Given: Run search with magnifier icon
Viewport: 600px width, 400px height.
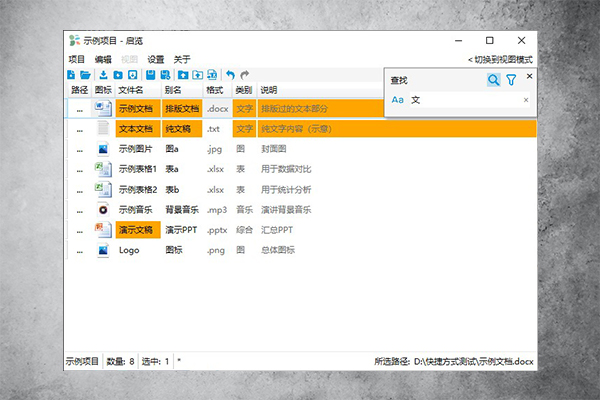Looking at the screenshot, I should (494, 80).
